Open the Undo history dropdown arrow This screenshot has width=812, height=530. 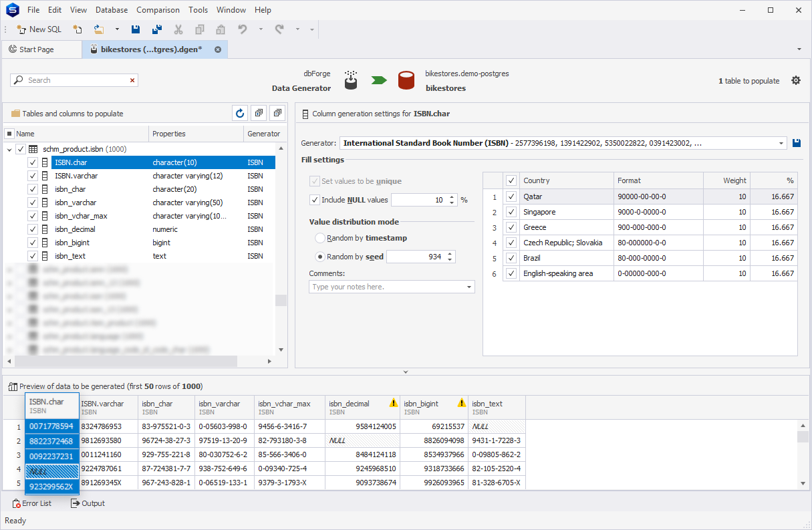pyautogui.click(x=261, y=29)
